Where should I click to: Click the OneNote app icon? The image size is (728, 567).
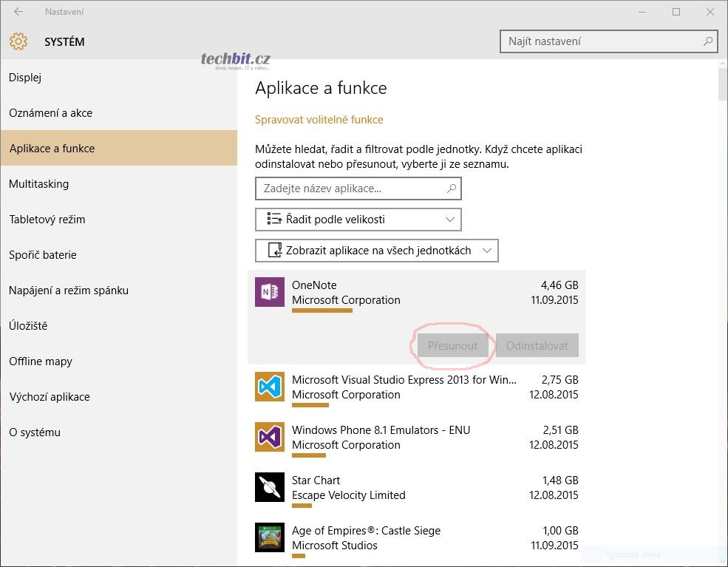269,292
